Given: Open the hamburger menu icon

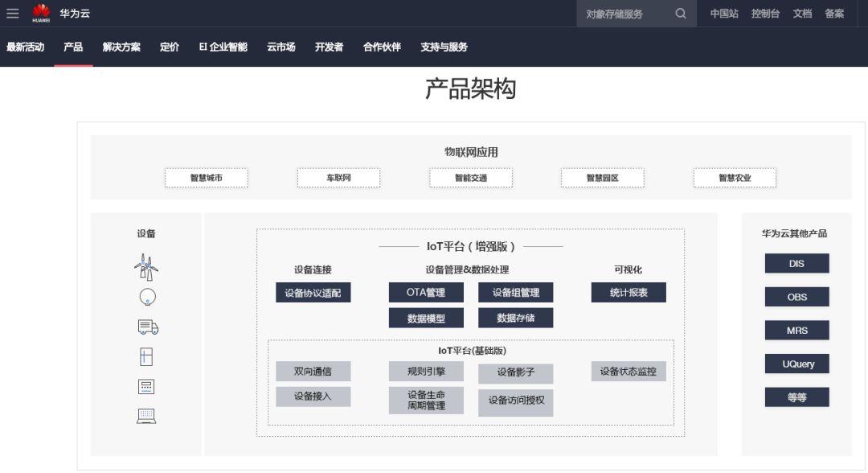Looking at the screenshot, I should (x=12, y=14).
